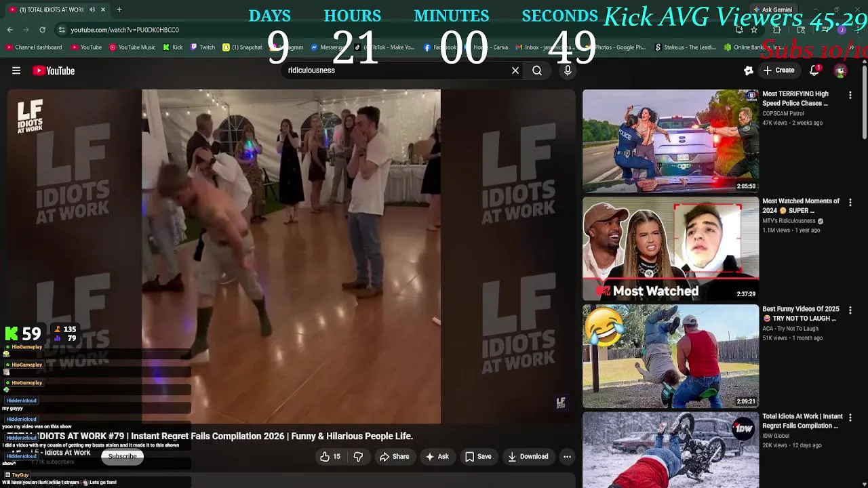Image resolution: width=868 pixels, height=488 pixels.
Task: Play the Most Watched thumbnail
Action: click(671, 249)
